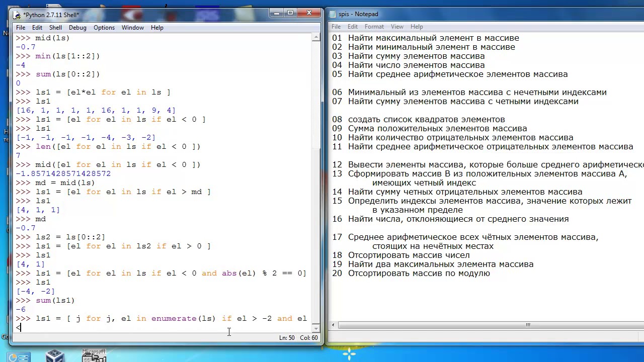
Task: Click line '04 Найти число элементов массива'
Action: coord(408,65)
